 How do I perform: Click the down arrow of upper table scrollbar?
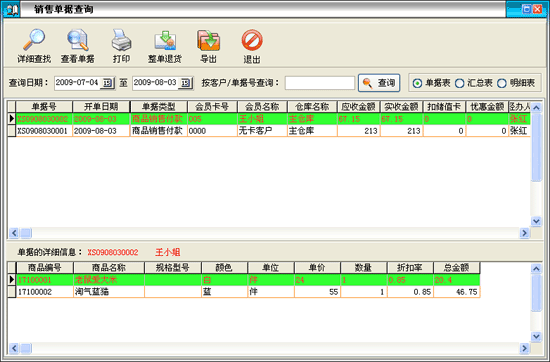pyautogui.click(x=536, y=221)
